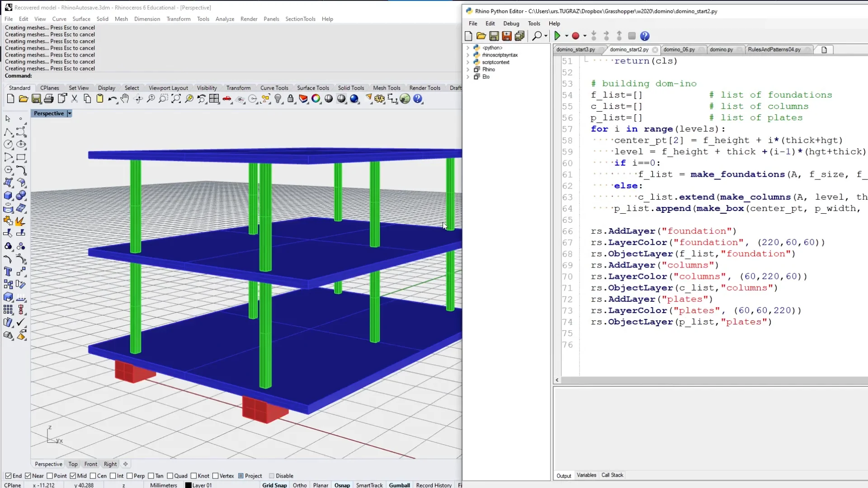
Task: Toggle Grid Snap in status bar
Action: 274,485
